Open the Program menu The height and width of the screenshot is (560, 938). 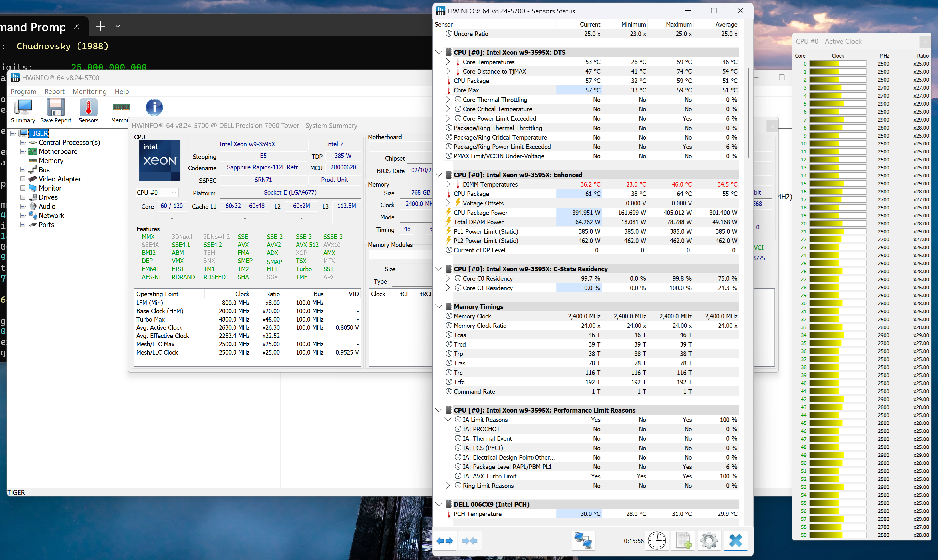tap(23, 91)
